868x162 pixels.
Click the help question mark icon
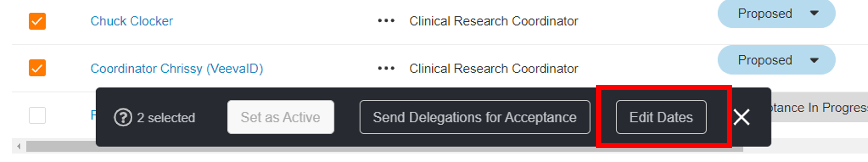(123, 118)
